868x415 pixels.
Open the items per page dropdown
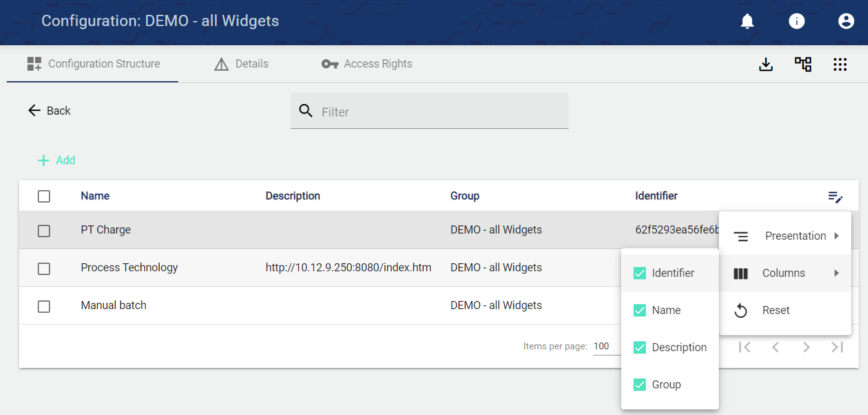point(606,347)
